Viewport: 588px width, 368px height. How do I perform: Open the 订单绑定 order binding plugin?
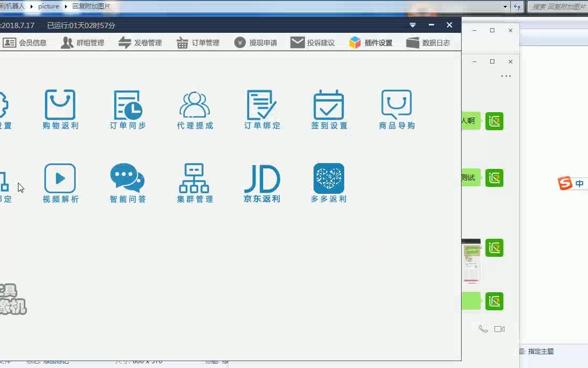(x=262, y=110)
